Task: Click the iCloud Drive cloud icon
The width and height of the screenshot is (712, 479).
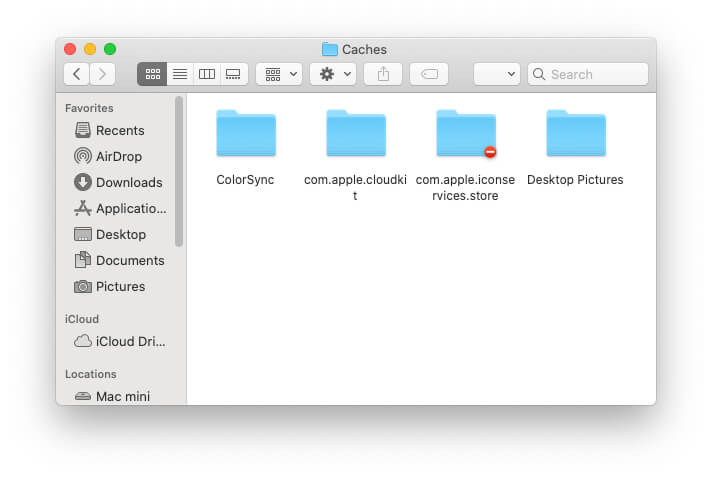Action: click(83, 341)
